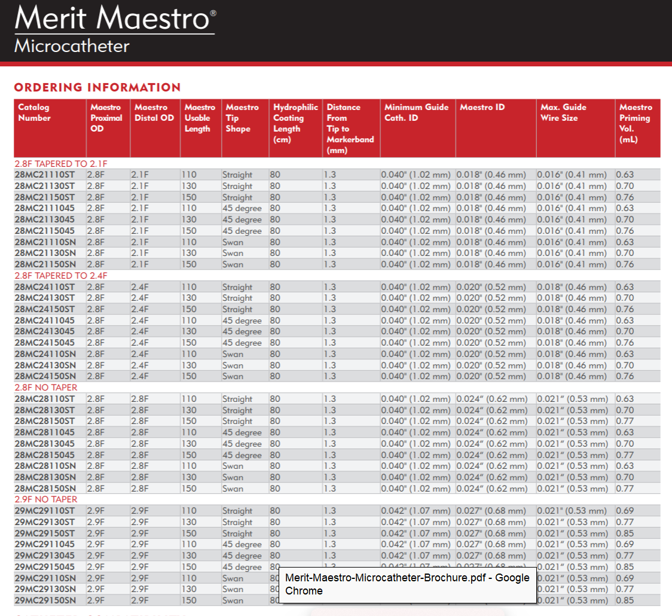Screen dimensions: 672x616
Task: Click the Microcatheter subtitle text
Action: [x=72, y=46]
